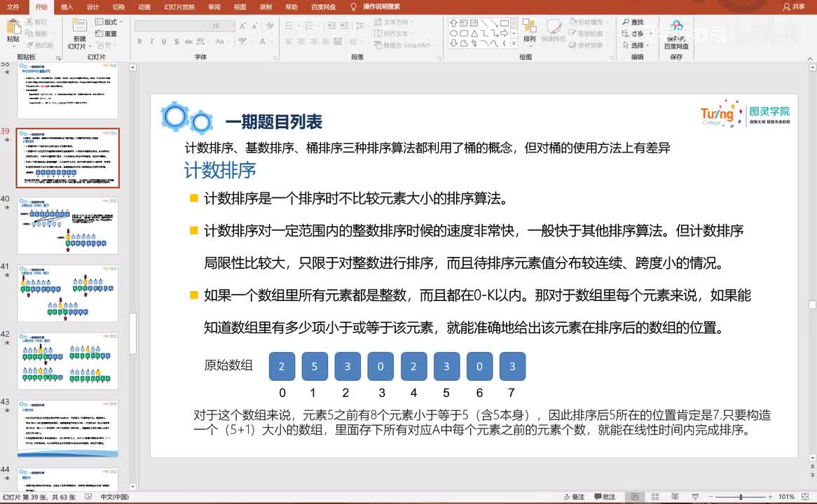Expand the shapes gallery more arrow
Viewport: 817px width, 504px height.
514,43
